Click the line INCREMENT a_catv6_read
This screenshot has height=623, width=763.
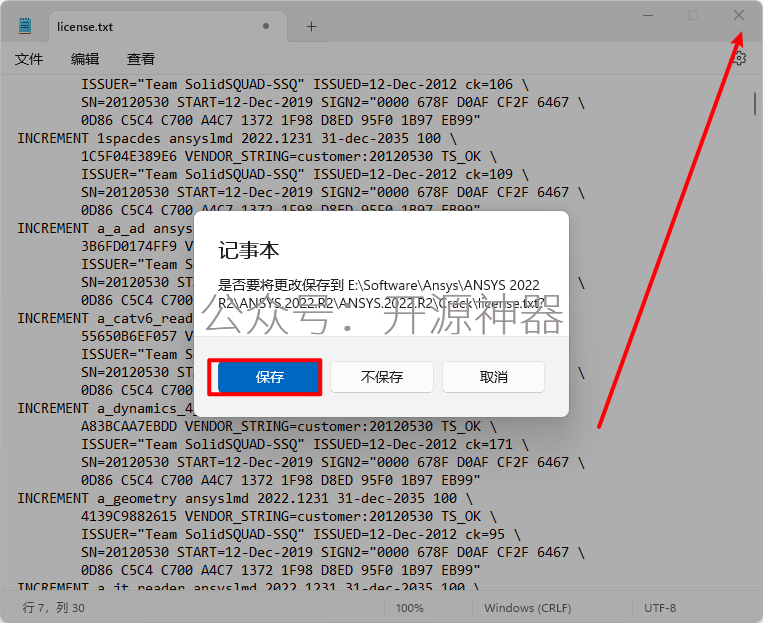click(x=105, y=318)
